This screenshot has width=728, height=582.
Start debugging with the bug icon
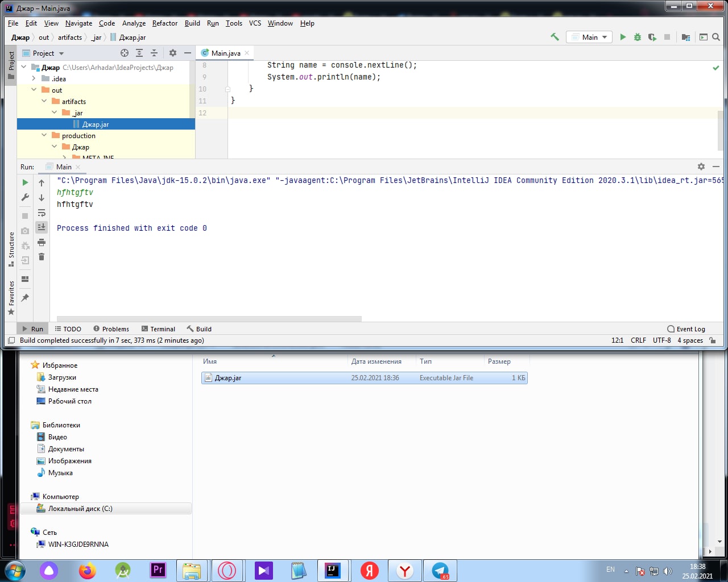[638, 37]
